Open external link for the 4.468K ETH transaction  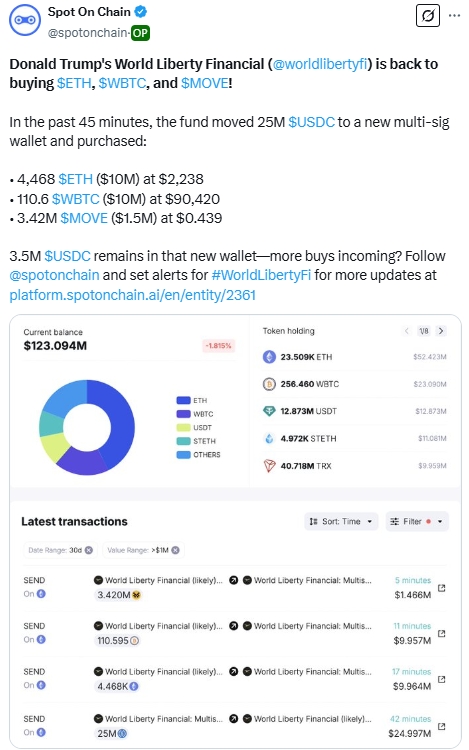coord(442,679)
